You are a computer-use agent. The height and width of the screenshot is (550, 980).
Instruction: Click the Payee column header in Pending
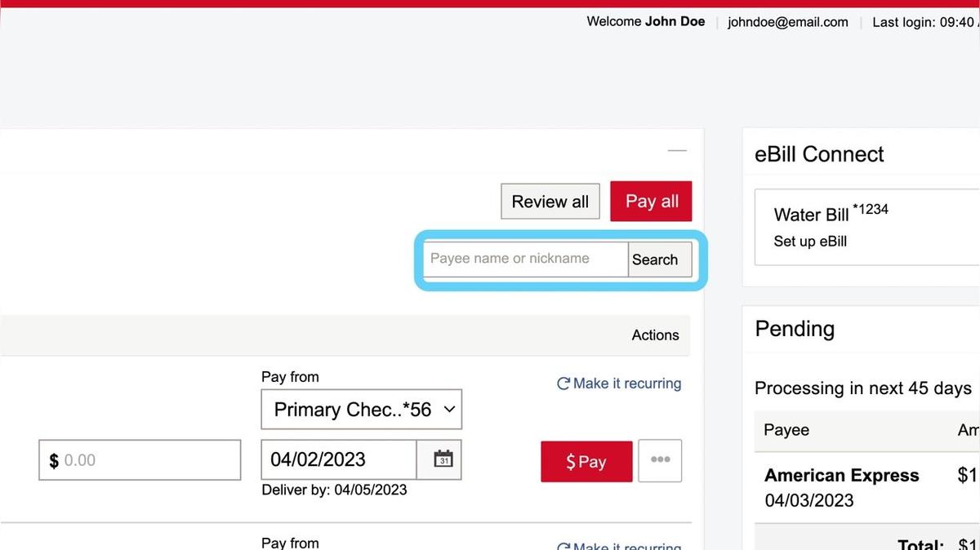pyautogui.click(x=786, y=431)
